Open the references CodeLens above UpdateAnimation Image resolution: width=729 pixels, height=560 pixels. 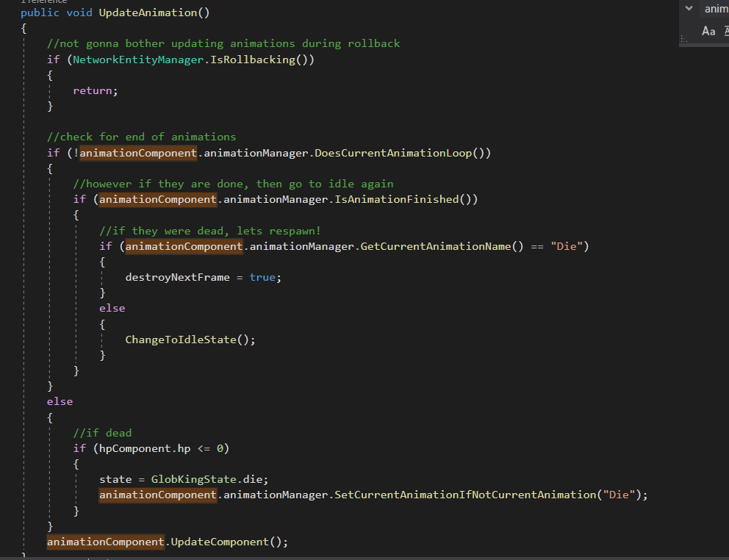[43, 2]
